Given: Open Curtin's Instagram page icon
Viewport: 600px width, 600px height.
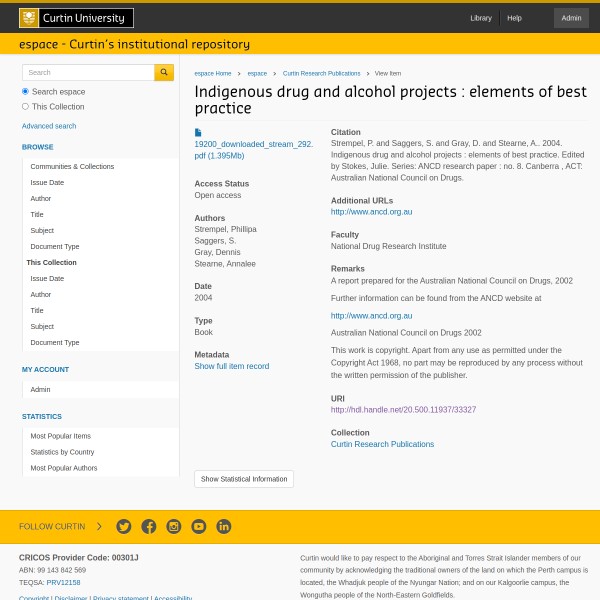Looking at the screenshot, I should pos(174,526).
